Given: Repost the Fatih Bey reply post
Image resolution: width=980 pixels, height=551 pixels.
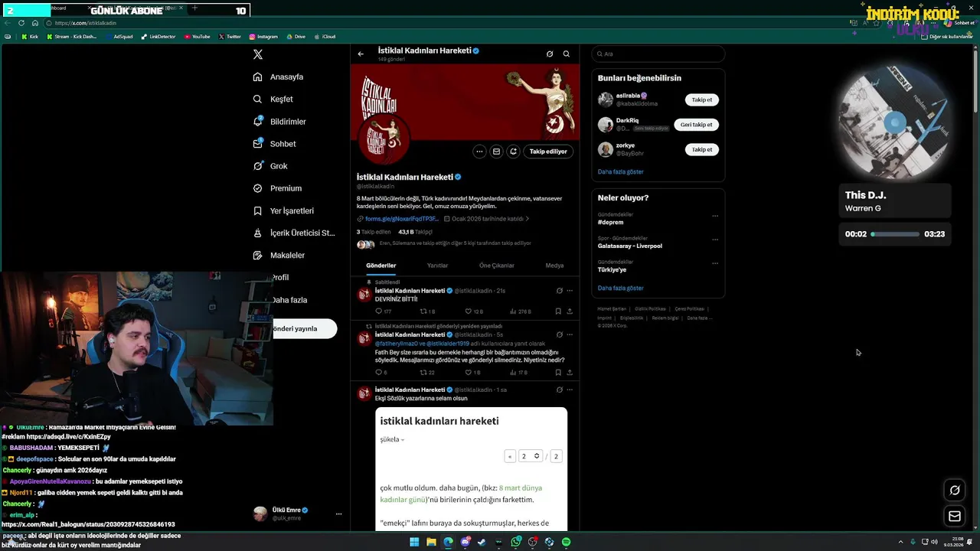Looking at the screenshot, I should click(427, 373).
